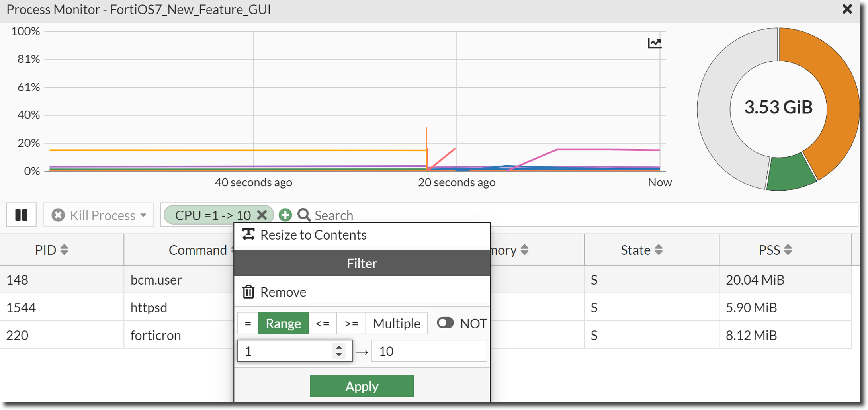This screenshot has height=410, width=868.
Task: Choose the Multiple filter mode
Action: (x=397, y=323)
